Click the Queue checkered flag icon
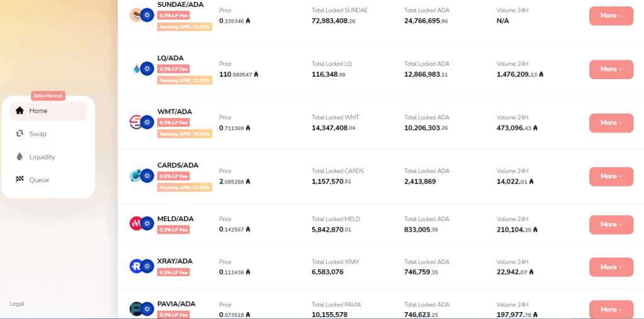 tap(19, 180)
